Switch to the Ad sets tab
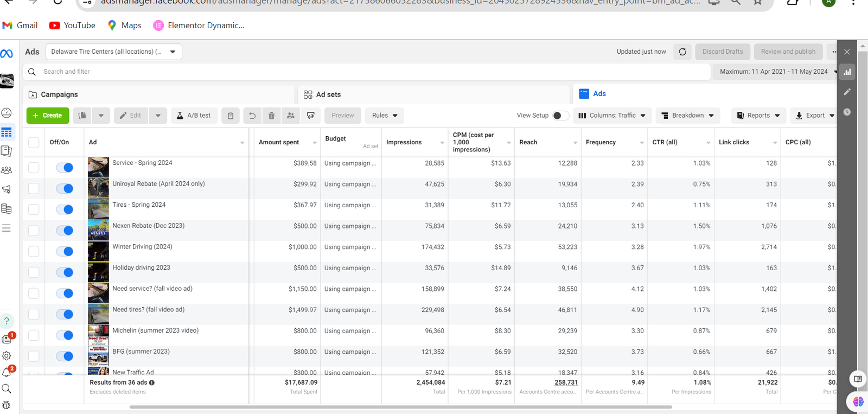 [x=328, y=94]
